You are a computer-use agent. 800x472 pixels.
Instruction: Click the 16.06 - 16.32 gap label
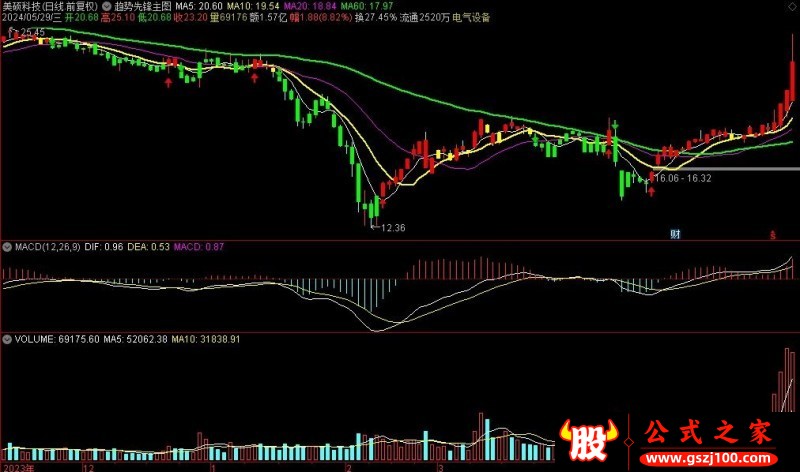[683, 178]
